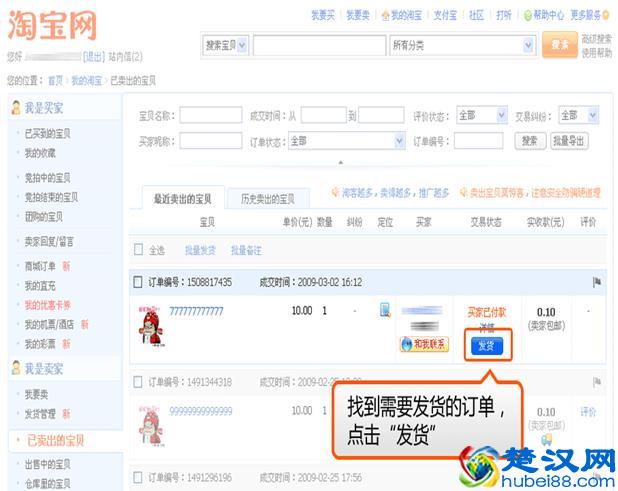Tick the 全选 checkbox
Image resolution: width=618 pixels, height=491 pixels.
[138, 249]
